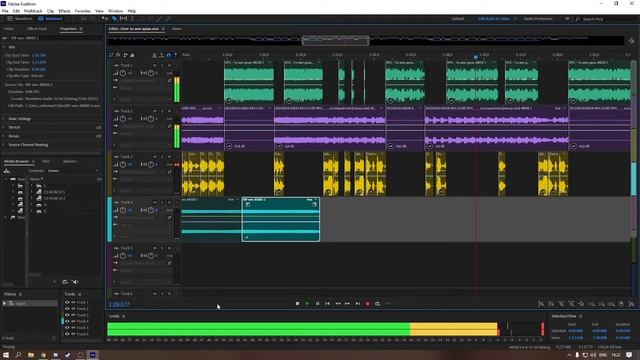Screen dimensions: 640x360
Task: Select the Time Selection tool
Action: point(132,19)
